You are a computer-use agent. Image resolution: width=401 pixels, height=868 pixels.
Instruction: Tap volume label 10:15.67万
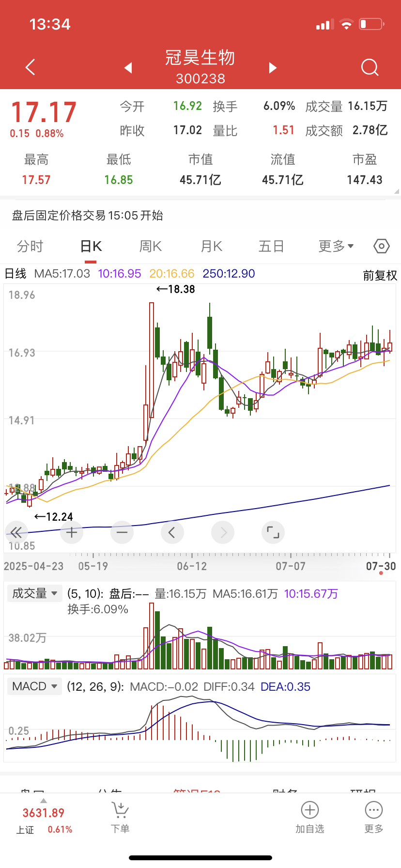pos(311,594)
